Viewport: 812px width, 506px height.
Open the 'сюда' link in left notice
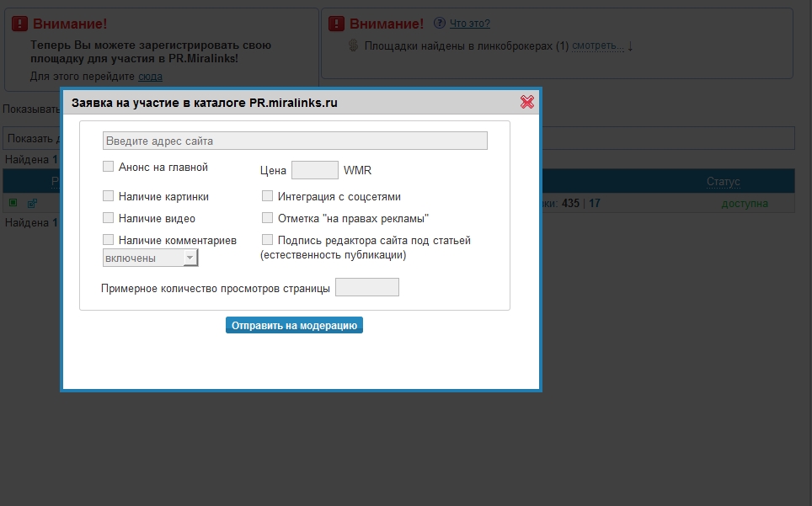150,77
